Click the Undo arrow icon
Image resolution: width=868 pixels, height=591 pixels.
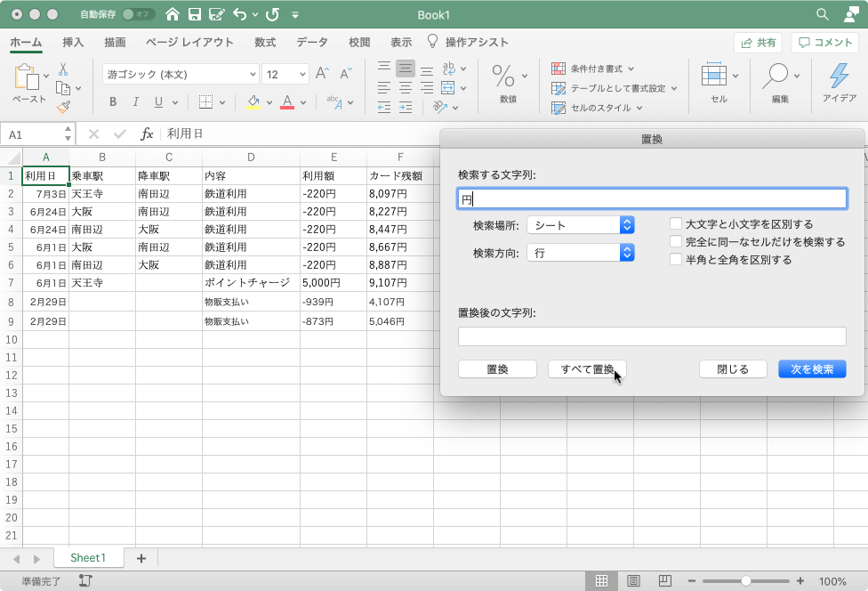point(240,14)
